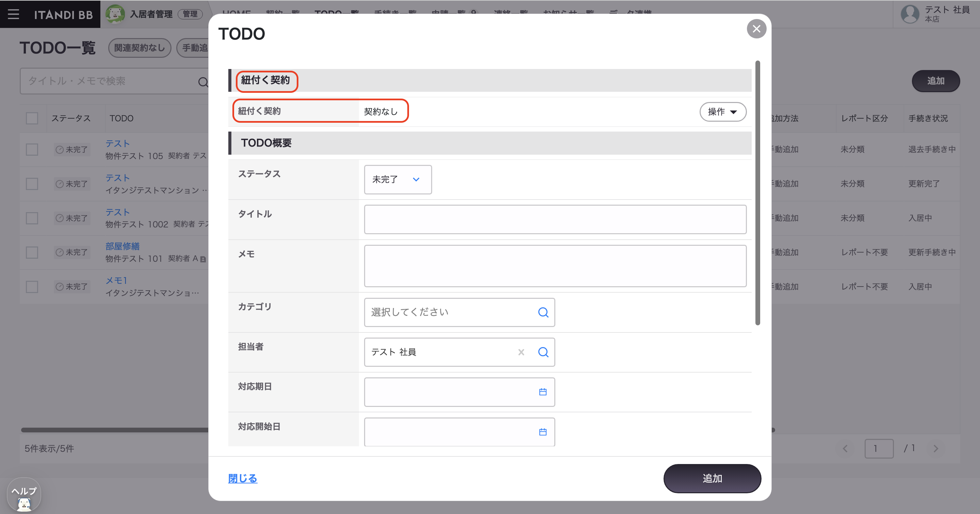Click the ステータス column header
This screenshot has width=980, height=514.
(x=71, y=118)
